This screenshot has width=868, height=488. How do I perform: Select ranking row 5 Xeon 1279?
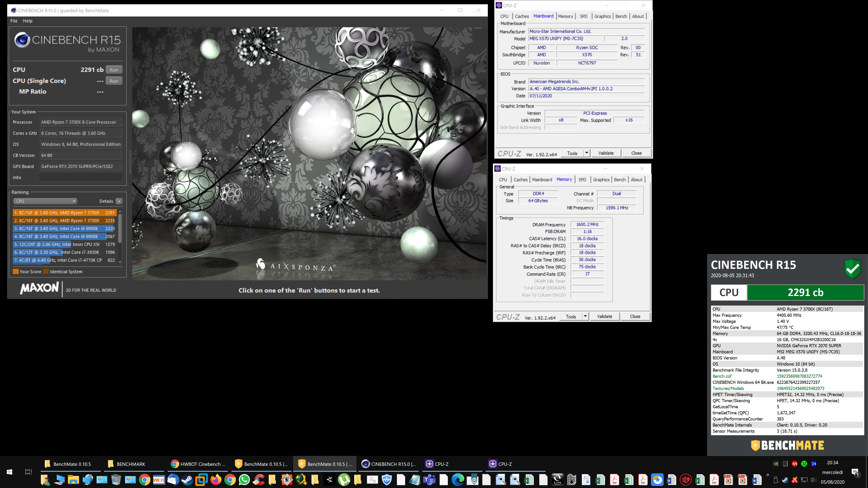pos(64,244)
